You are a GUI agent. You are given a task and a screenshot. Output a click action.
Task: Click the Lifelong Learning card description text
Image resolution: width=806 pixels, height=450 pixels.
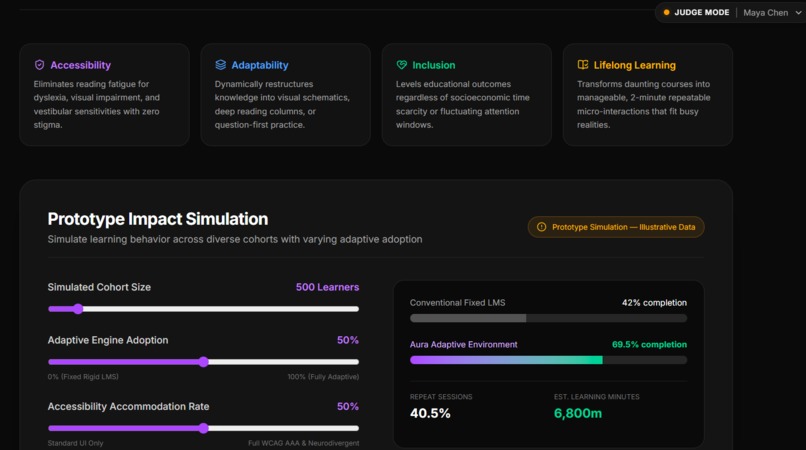pos(644,104)
